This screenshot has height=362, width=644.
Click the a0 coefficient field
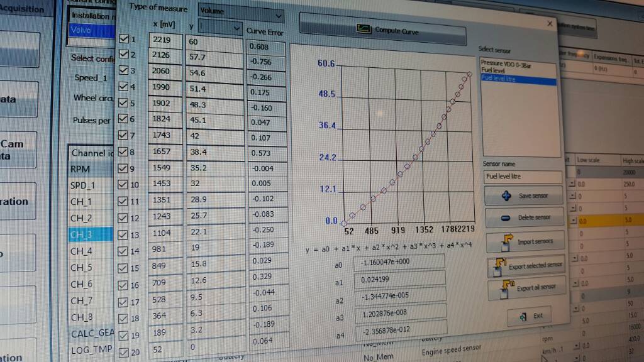click(x=399, y=262)
